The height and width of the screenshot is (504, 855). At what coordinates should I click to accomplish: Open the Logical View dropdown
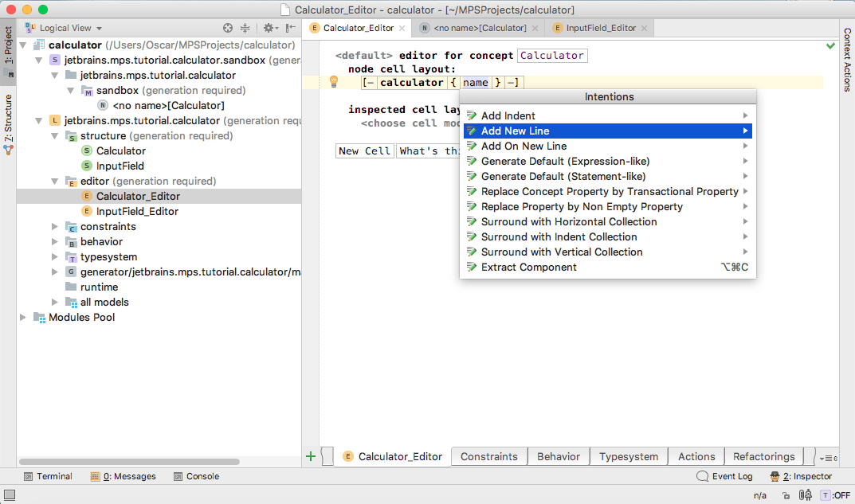(65, 28)
